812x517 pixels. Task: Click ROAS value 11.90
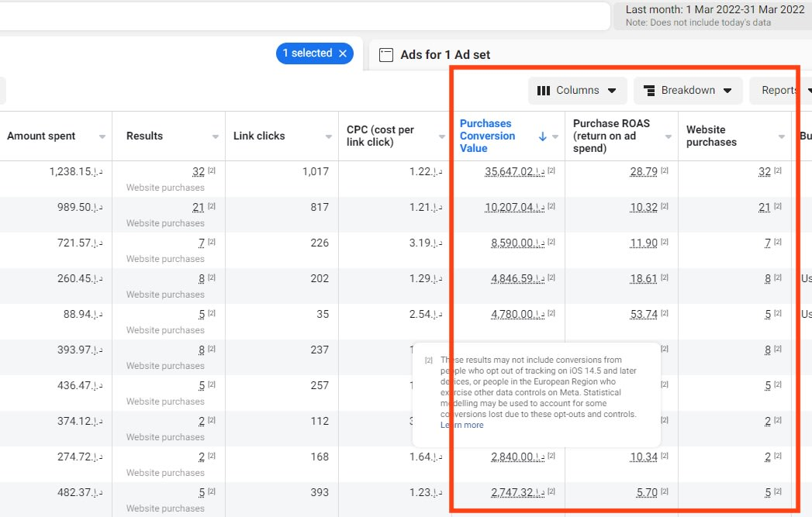pyautogui.click(x=644, y=243)
